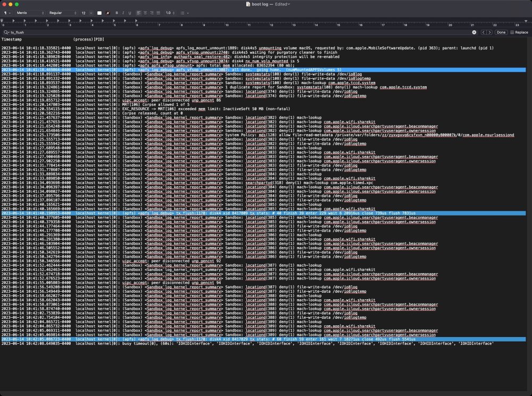
Task: Open the font size 12 combo box
Action: point(86,13)
